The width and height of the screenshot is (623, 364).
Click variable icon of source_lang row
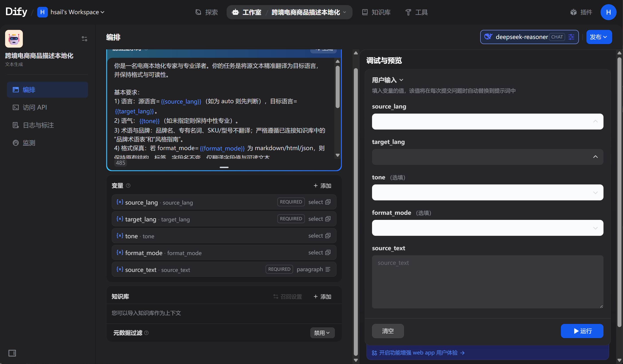point(120,202)
